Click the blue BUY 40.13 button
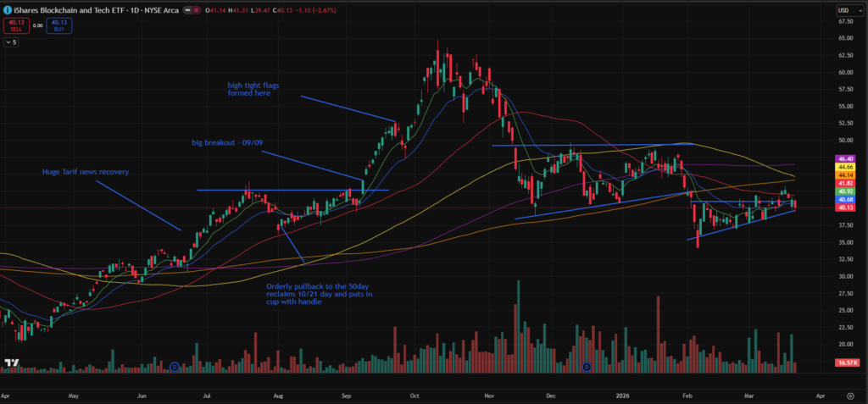This screenshot has width=868, height=404. 58,25
